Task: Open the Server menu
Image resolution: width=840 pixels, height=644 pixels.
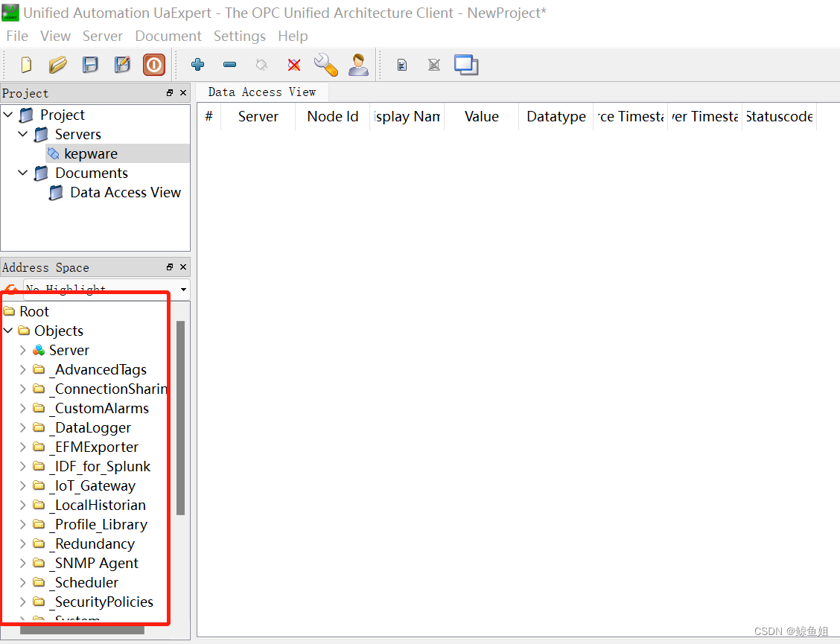Action: tap(102, 36)
